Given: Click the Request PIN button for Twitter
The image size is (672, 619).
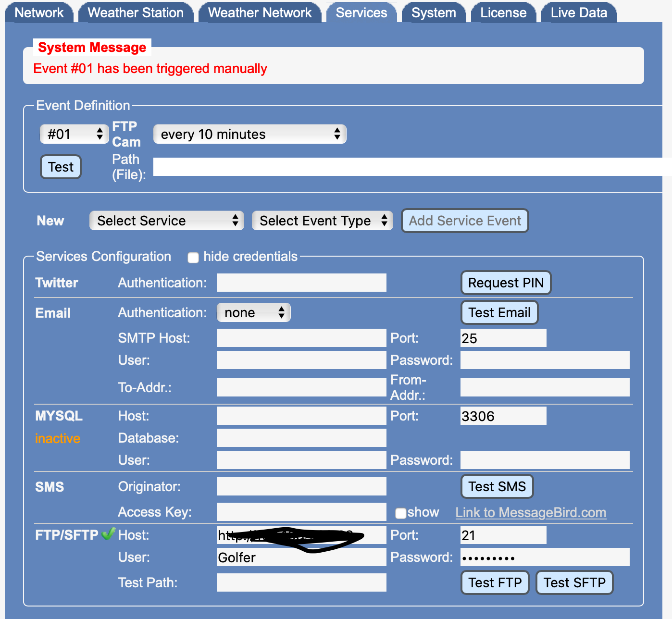Looking at the screenshot, I should point(506,283).
